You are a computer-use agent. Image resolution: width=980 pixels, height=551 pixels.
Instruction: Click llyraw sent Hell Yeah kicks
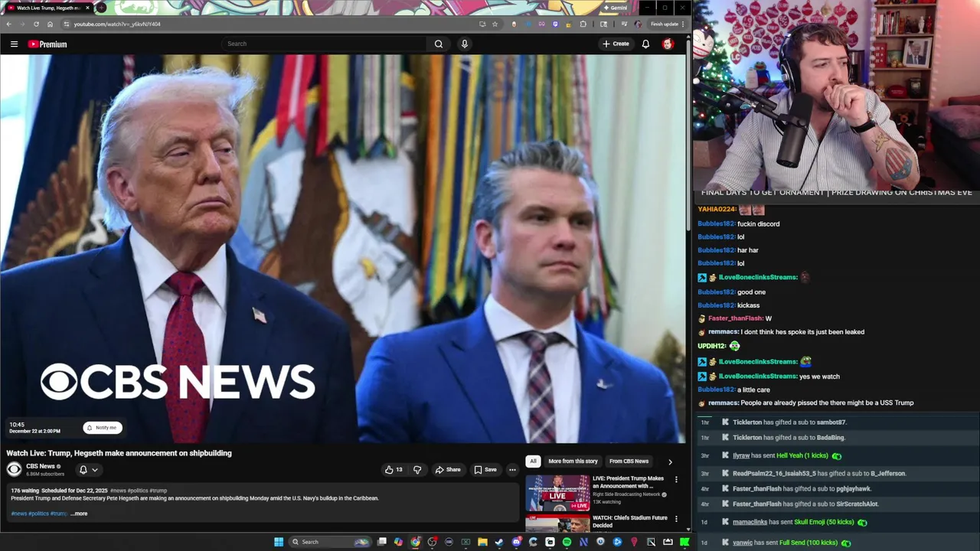click(x=786, y=455)
